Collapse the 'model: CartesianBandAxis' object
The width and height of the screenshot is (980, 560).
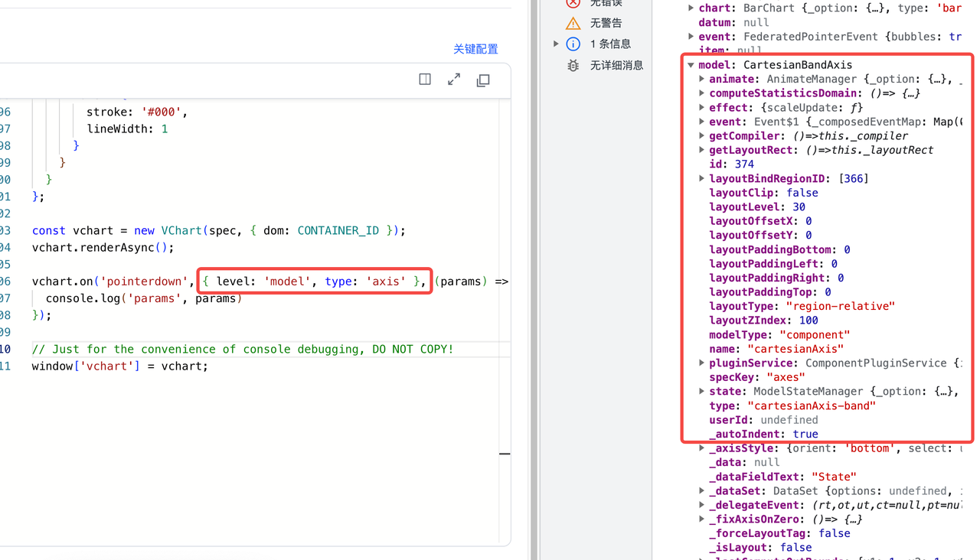point(691,65)
